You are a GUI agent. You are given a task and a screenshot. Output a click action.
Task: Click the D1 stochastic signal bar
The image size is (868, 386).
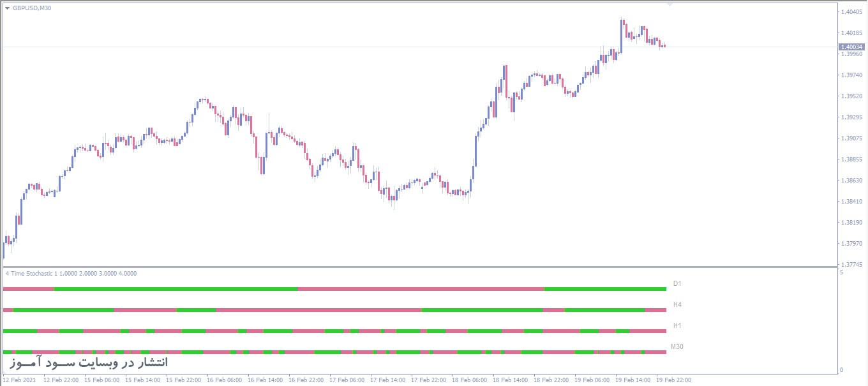[334, 289]
